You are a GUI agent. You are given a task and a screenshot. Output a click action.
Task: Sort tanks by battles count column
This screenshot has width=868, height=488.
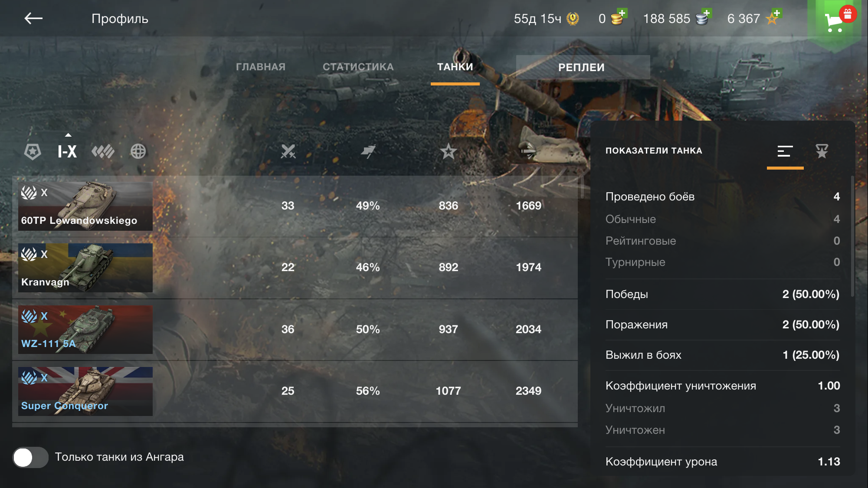coord(288,151)
